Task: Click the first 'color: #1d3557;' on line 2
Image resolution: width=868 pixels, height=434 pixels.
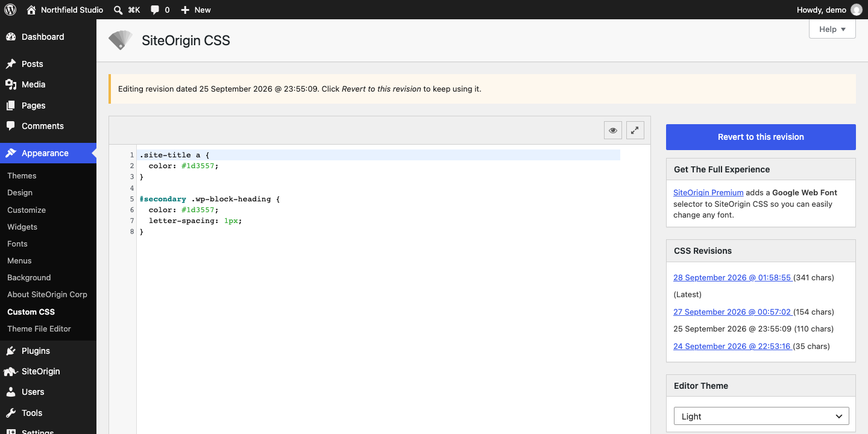Action: [x=184, y=166]
